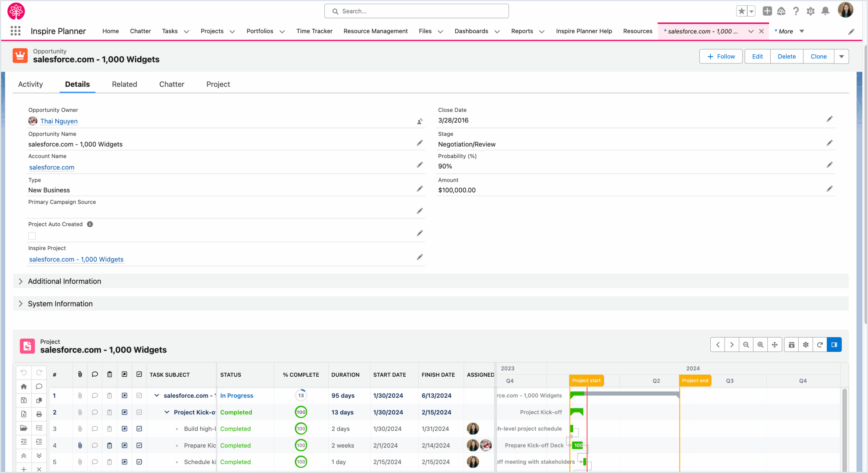This screenshot has height=473, width=868.
Task: Collapse the salesforce.com - 1,000 Widgets task group
Action: click(157, 395)
